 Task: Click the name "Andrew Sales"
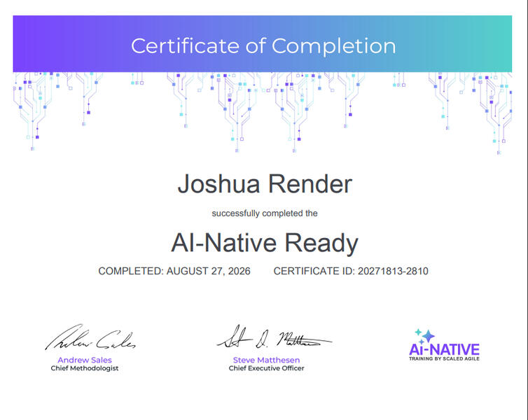[85, 360]
